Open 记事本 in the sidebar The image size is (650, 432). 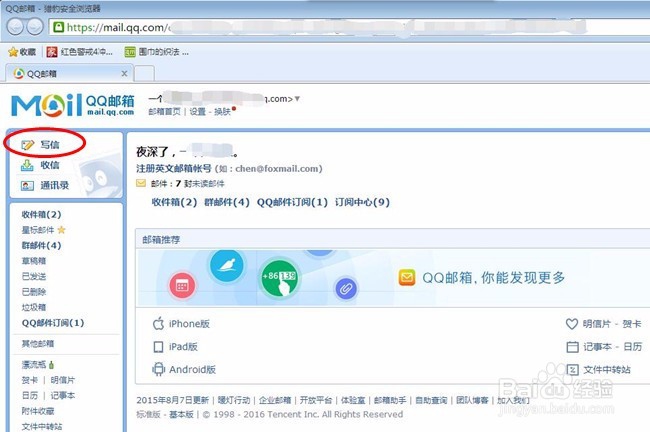[x=63, y=396]
